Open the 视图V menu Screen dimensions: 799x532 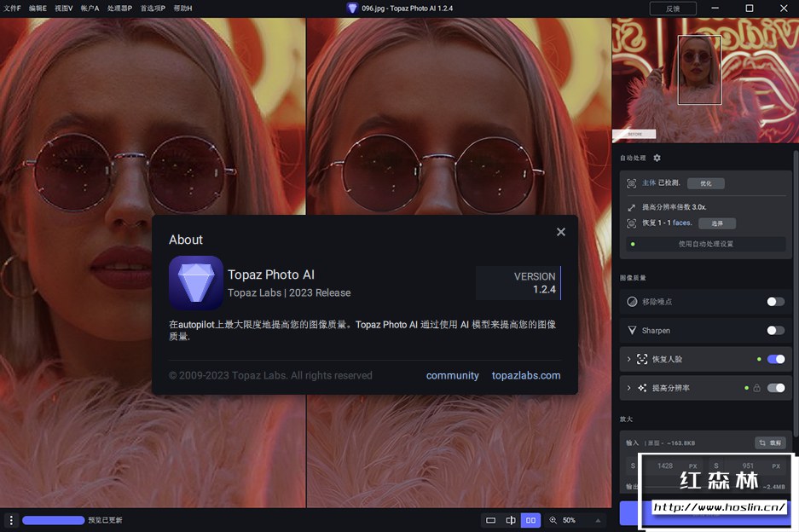tap(64, 9)
